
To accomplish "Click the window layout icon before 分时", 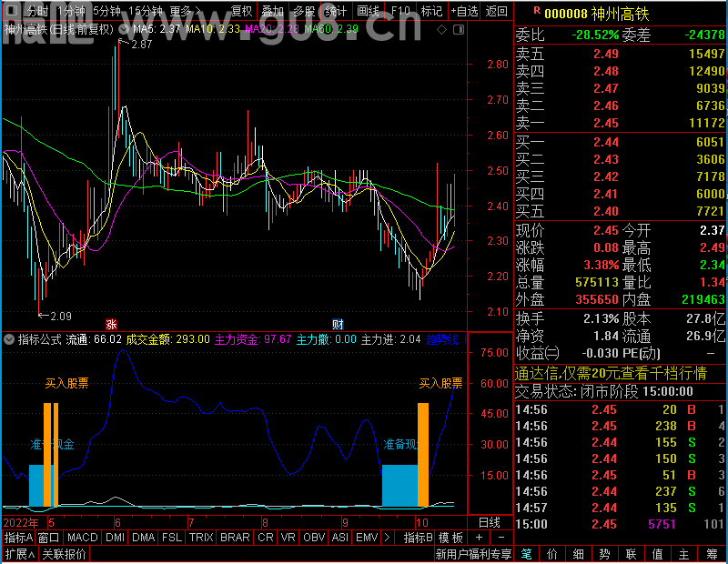I will pyautogui.click(x=12, y=11).
